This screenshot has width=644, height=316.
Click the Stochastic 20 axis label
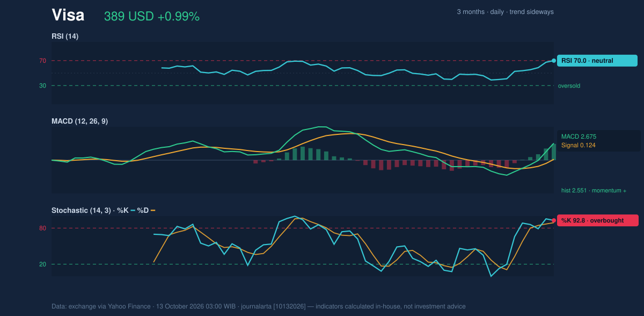42,264
